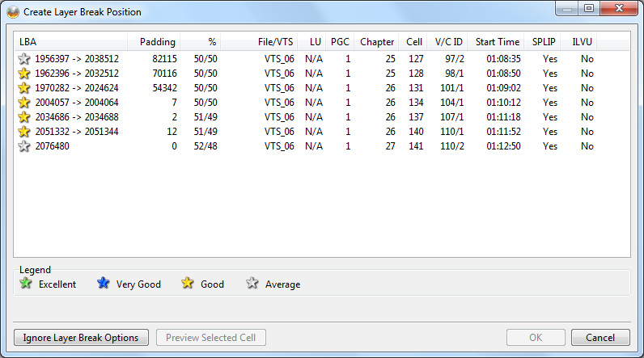This screenshot has width=644, height=358.
Task: Click the gold star beside LBA 1970282
Action: tap(24, 88)
